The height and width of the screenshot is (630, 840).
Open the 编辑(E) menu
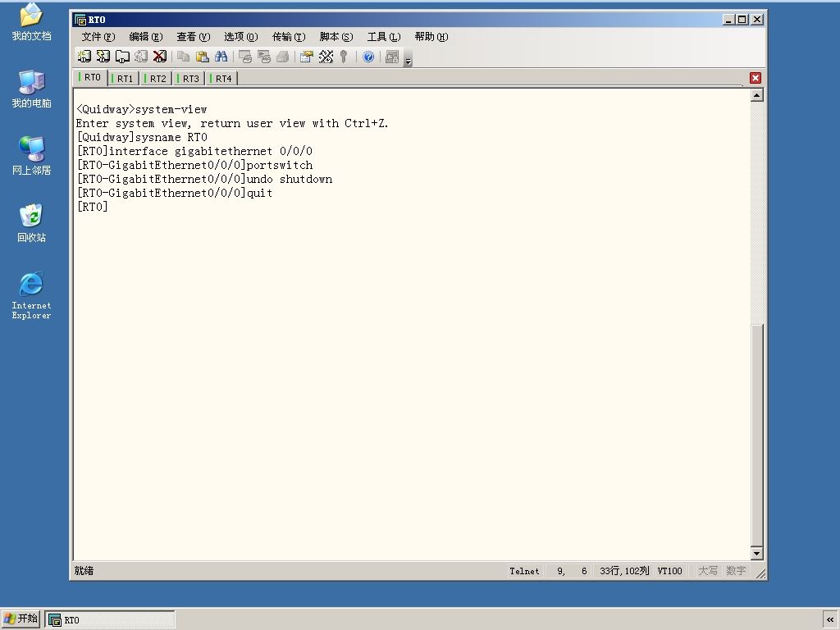click(x=146, y=36)
